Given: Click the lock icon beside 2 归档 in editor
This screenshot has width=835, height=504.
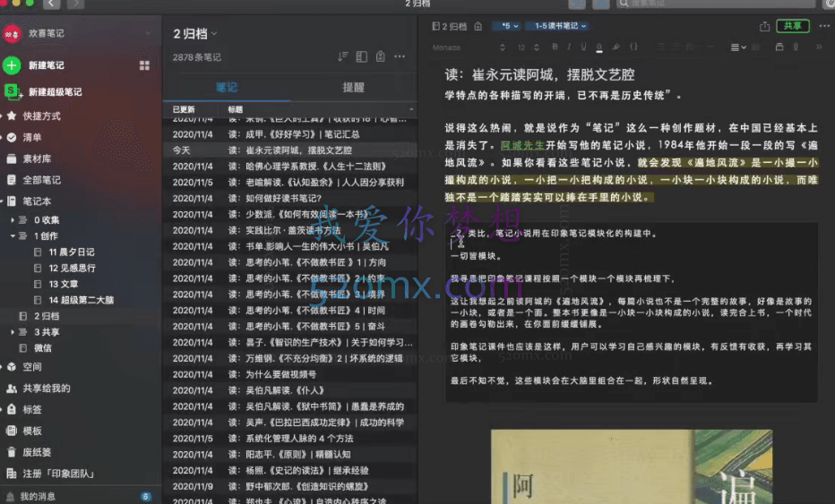Looking at the screenshot, I should click(x=478, y=26).
